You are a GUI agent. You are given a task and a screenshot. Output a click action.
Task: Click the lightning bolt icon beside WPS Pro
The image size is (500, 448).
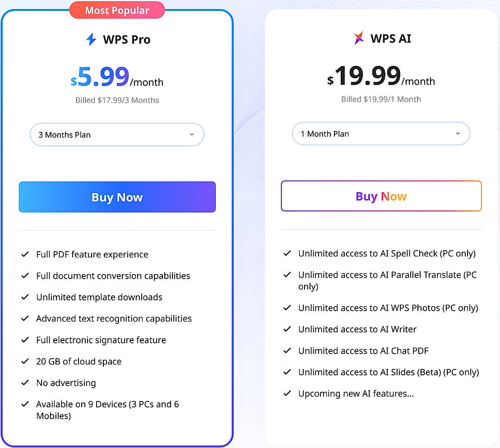(90, 40)
